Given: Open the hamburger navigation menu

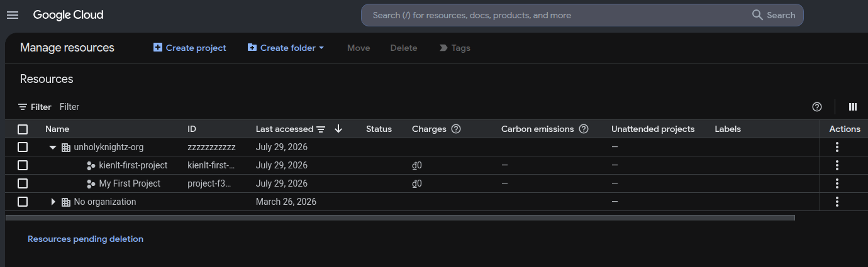Looking at the screenshot, I should (x=13, y=15).
